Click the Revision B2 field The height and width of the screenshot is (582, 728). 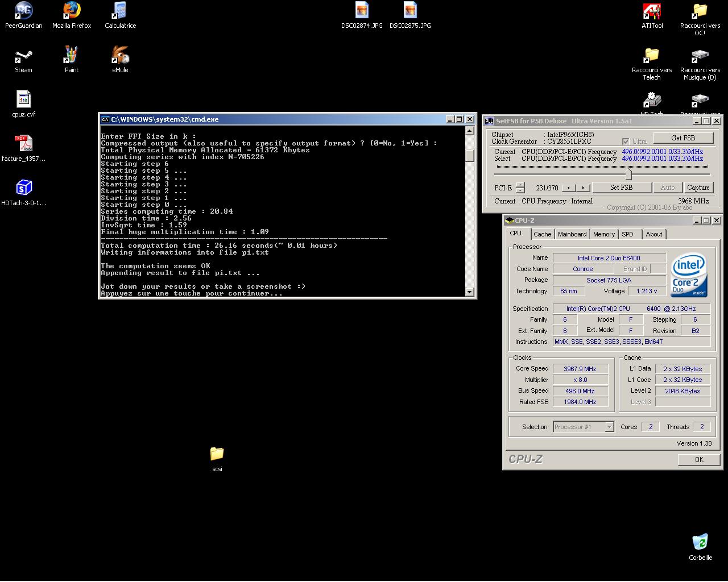(695, 331)
